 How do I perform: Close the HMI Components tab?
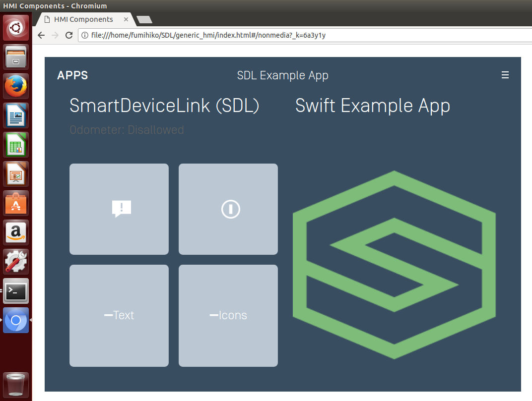[x=126, y=19]
